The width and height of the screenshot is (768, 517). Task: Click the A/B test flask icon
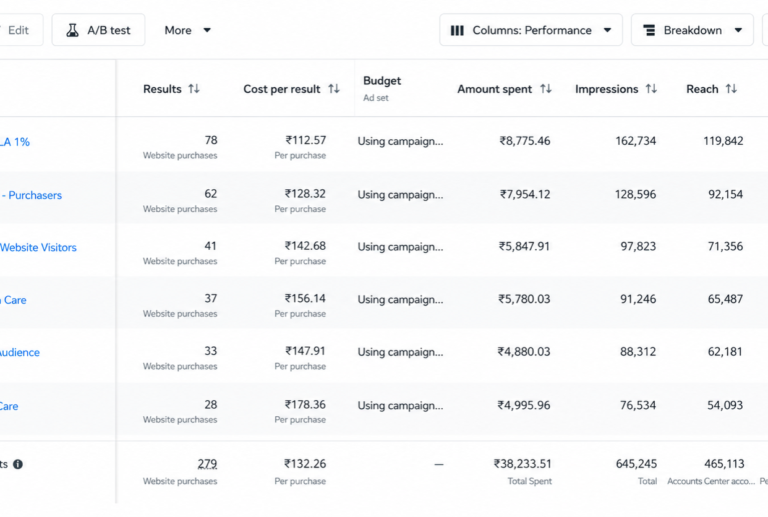point(72,30)
